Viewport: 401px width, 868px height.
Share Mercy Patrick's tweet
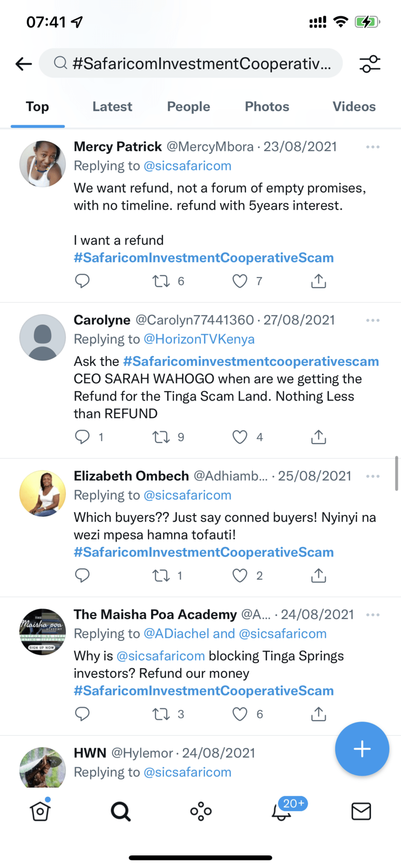pos(318,281)
